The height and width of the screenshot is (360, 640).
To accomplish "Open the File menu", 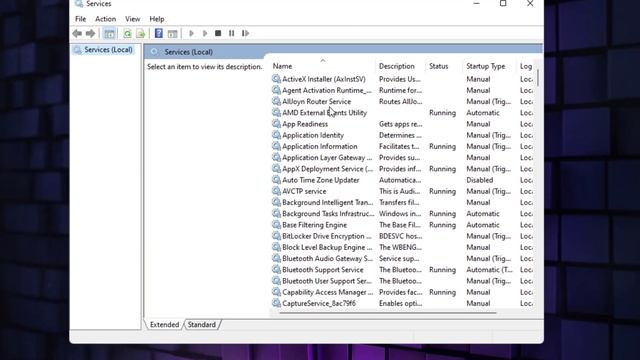I will [80, 19].
